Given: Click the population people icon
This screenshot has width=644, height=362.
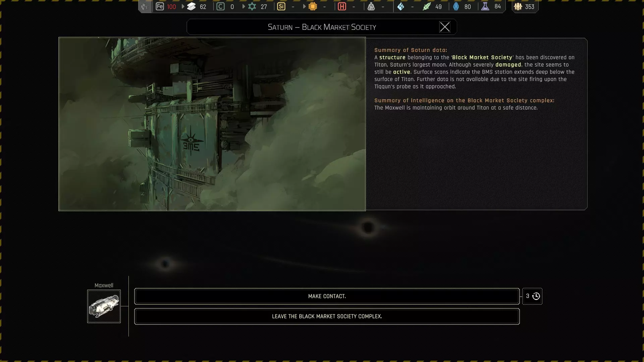Looking at the screenshot, I should click(518, 6).
